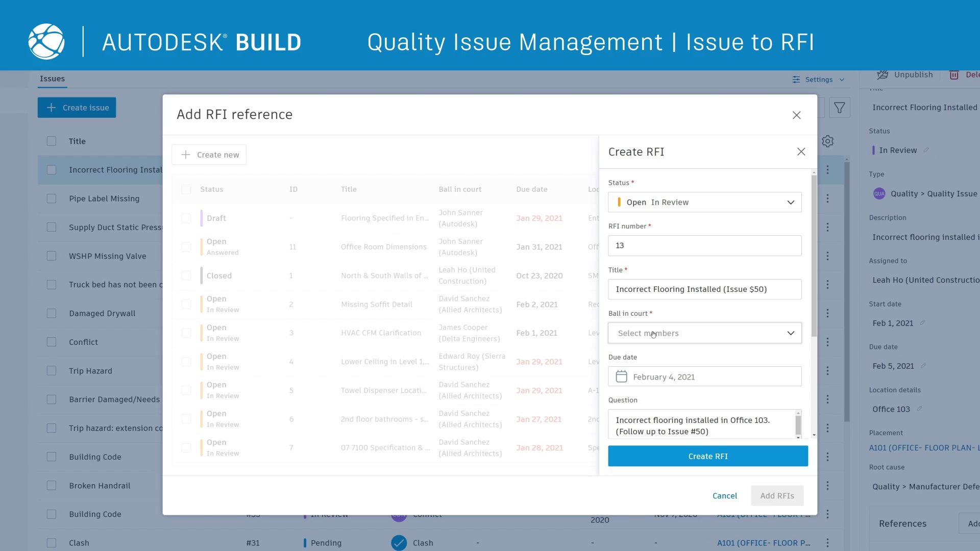This screenshot has width=980, height=551.
Task: Click the plus icon in Create new
Action: [x=186, y=155]
